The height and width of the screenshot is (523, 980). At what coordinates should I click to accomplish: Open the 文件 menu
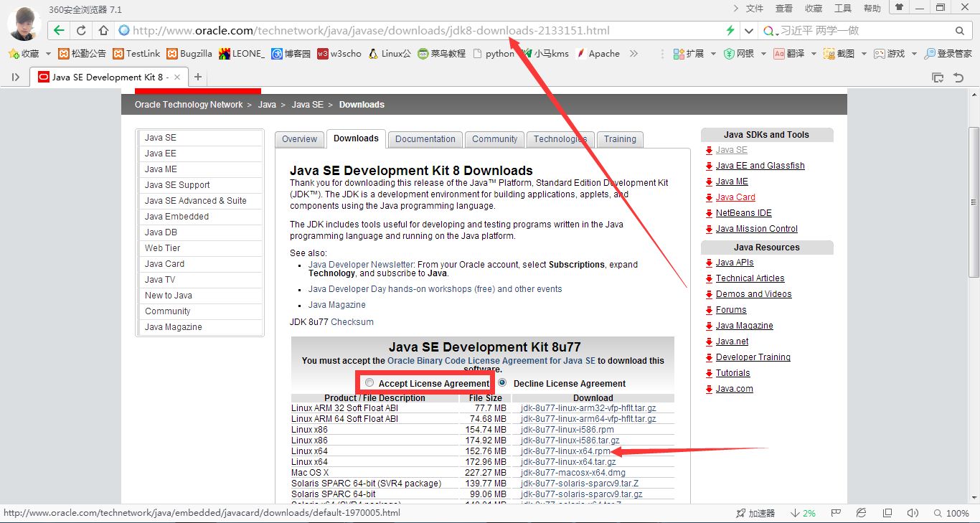tap(755, 9)
